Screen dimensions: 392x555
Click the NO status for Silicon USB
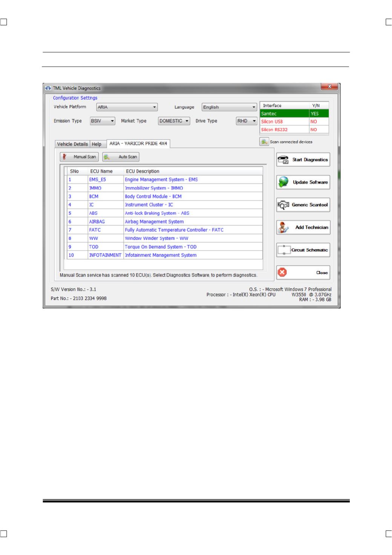point(314,121)
